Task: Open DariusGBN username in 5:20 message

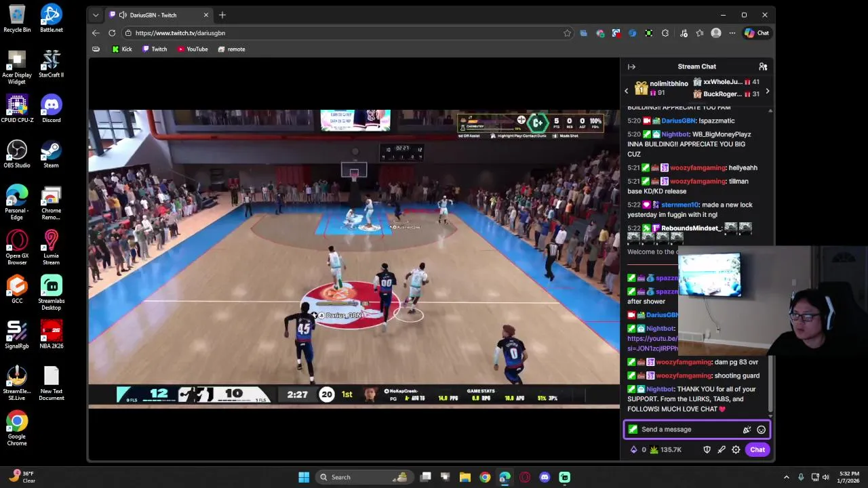Action: point(678,121)
